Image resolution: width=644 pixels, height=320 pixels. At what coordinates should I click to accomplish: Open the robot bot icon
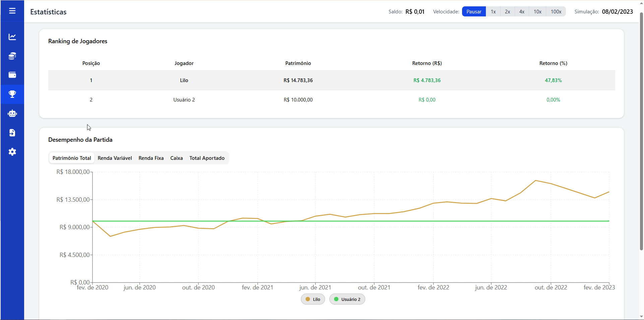pyautogui.click(x=12, y=114)
